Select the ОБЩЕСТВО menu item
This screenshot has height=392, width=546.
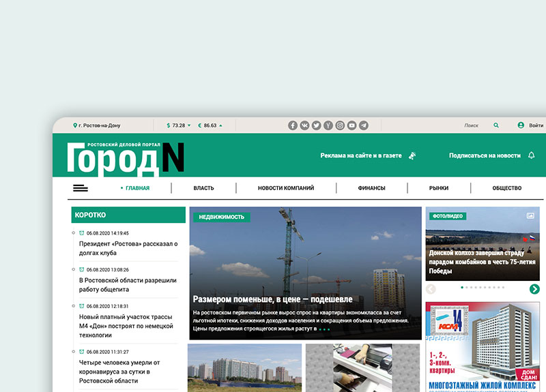507,188
